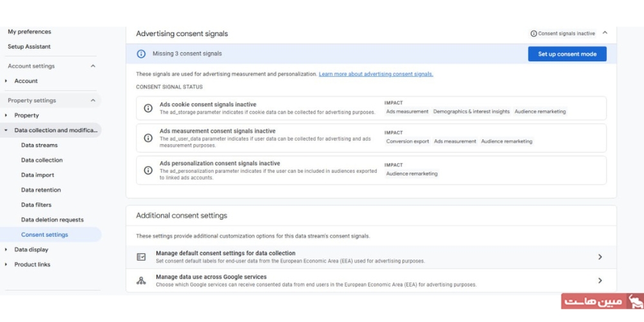The image size is (644, 322).
Task: Expand the Account tree item
Action: pyautogui.click(x=6, y=81)
